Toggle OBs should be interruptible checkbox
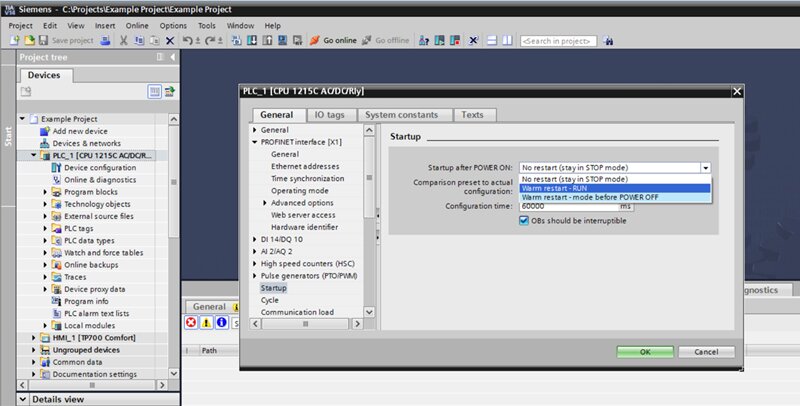The height and width of the screenshot is (406, 800). (524, 220)
